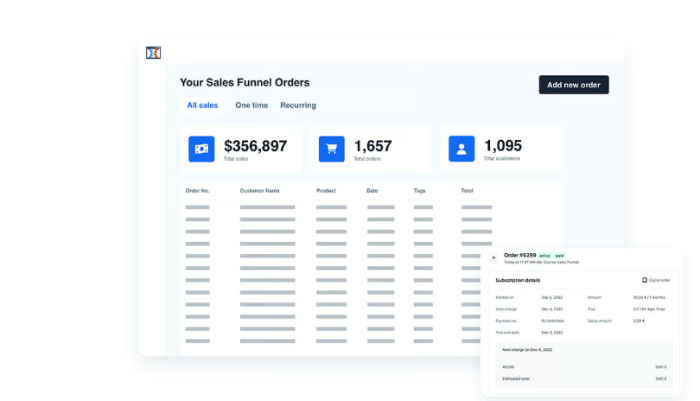700x401 pixels.
Task: Switch to the Recurring tab
Action: pos(298,105)
